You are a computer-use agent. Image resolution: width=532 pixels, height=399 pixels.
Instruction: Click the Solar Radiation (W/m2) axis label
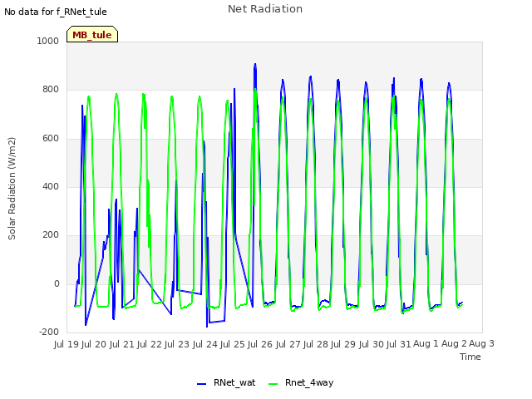tap(12, 189)
